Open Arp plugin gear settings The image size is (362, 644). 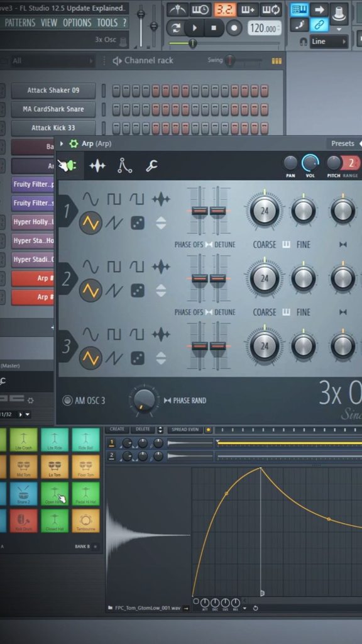[x=74, y=144]
